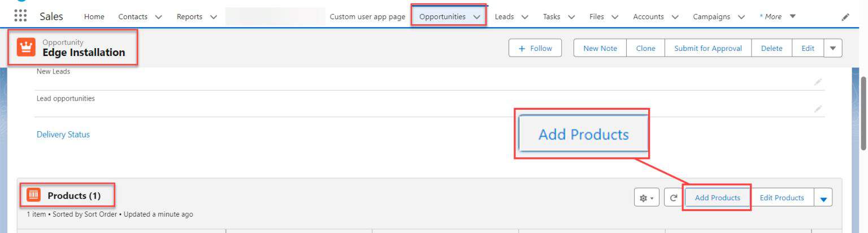
Task: Open the Custom user app page tab
Action: click(367, 17)
